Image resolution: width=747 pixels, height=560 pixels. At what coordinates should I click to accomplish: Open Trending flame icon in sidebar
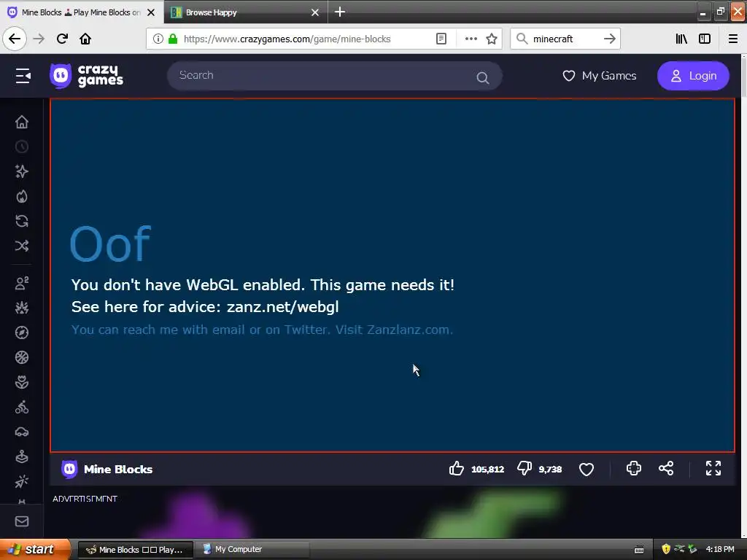(x=22, y=196)
